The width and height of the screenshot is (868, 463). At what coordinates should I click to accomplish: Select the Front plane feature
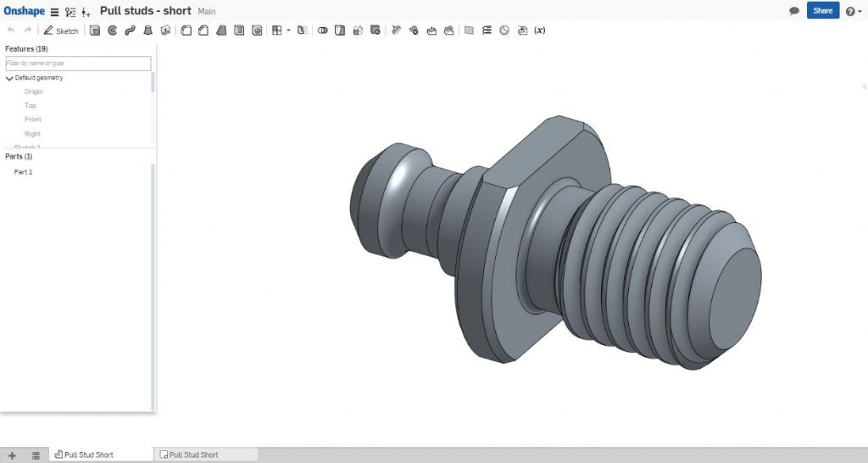coord(33,119)
